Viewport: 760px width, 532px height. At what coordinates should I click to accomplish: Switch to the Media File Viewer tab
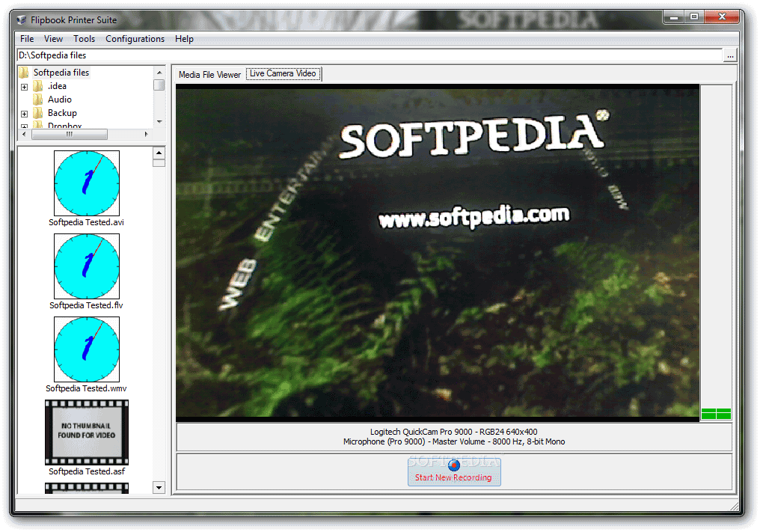[x=209, y=75]
